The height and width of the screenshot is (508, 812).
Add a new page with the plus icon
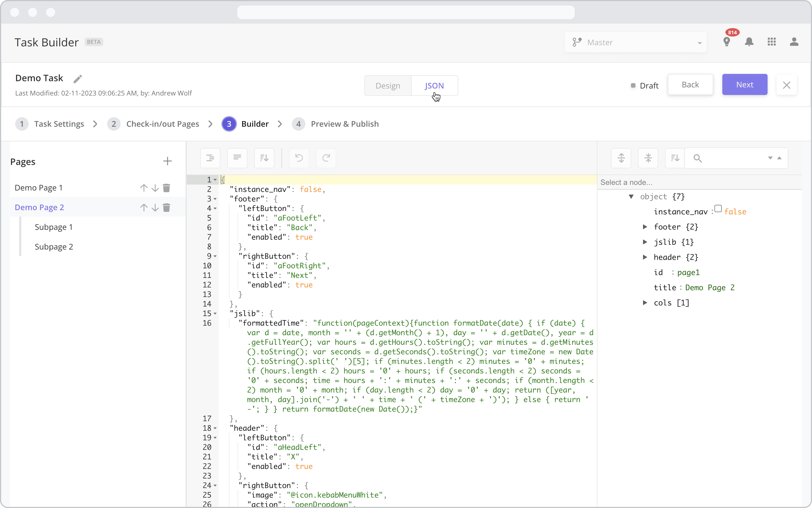pos(168,161)
